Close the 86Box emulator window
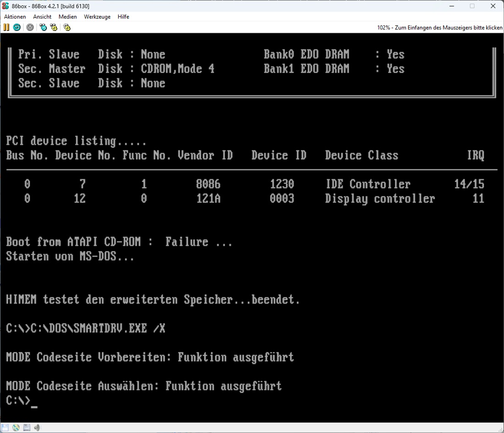Viewport: 504px width, 433px height. pos(493,6)
